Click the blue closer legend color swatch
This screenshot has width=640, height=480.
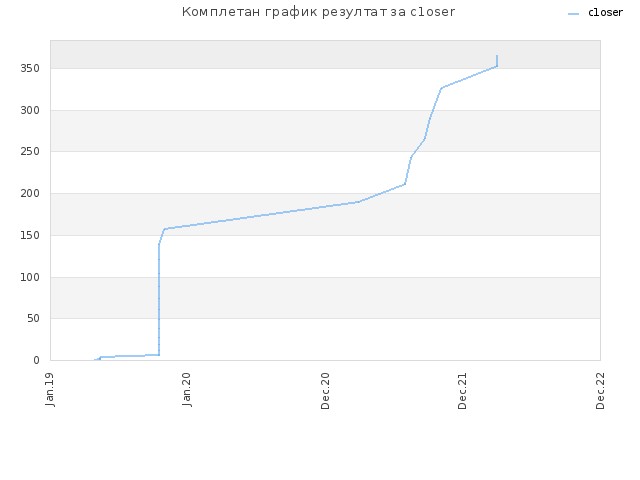(573, 14)
